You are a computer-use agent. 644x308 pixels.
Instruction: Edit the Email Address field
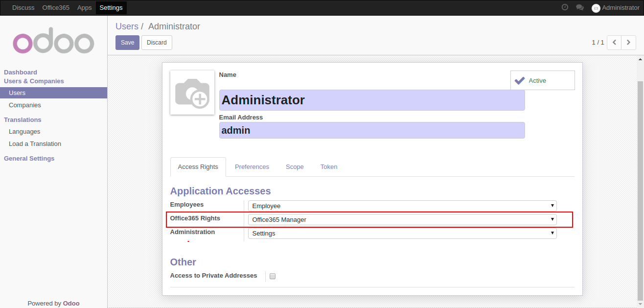tap(372, 130)
